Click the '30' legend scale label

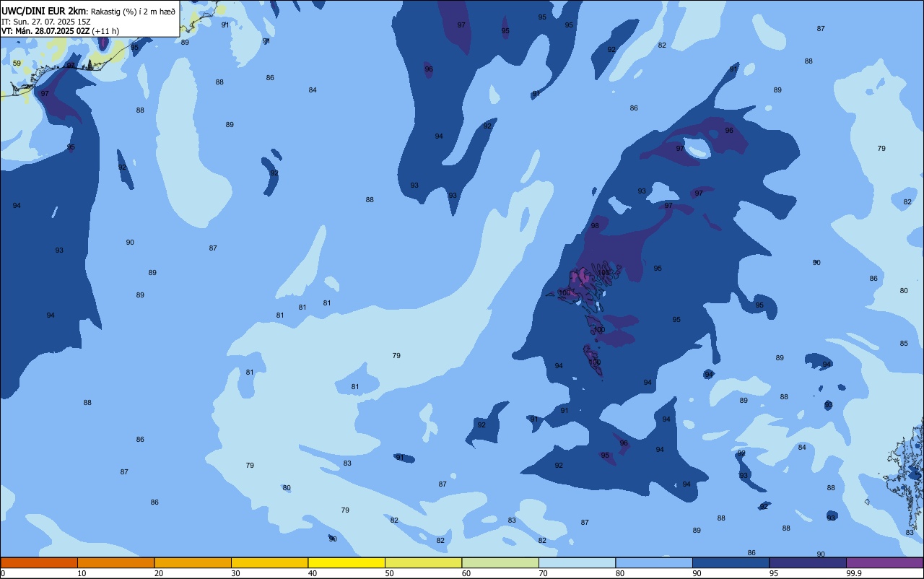coord(236,573)
